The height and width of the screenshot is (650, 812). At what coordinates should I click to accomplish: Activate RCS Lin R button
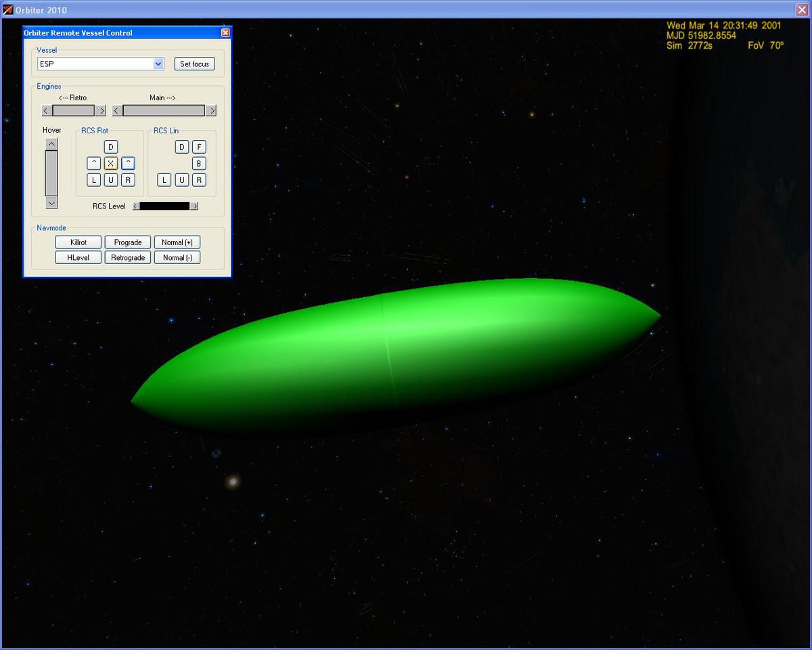pyautogui.click(x=198, y=179)
